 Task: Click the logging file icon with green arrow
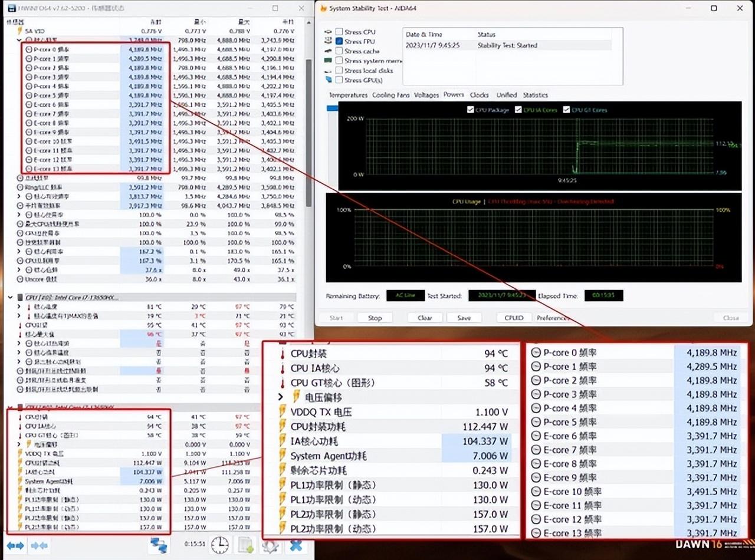[x=246, y=545]
